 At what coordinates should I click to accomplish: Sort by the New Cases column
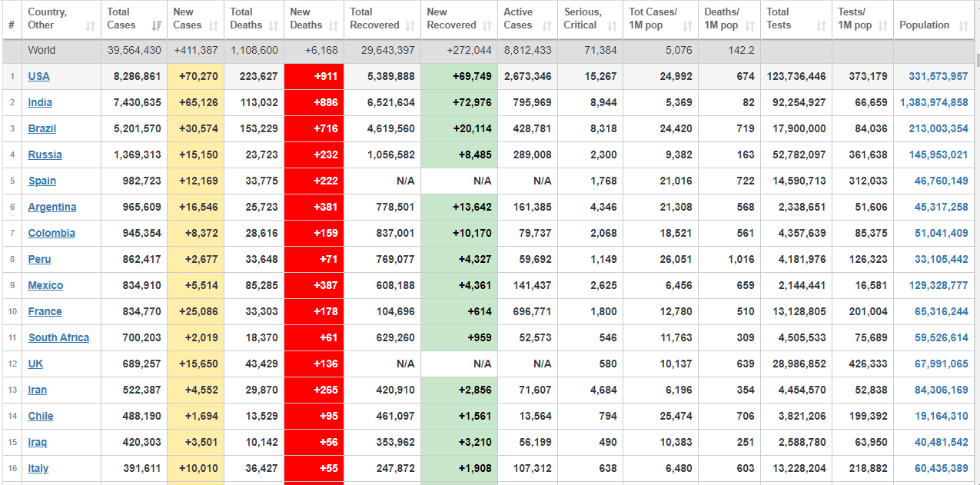coord(196,18)
